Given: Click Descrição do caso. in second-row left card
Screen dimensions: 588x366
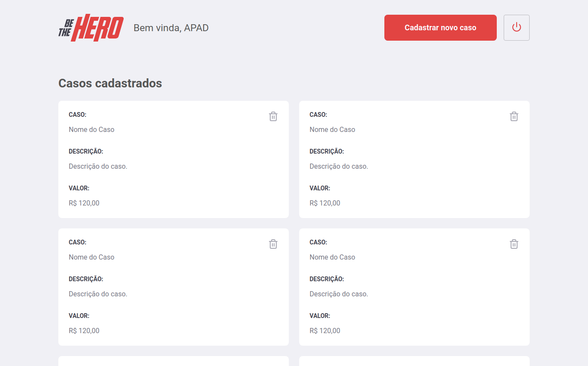Looking at the screenshot, I should [x=98, y=294].
